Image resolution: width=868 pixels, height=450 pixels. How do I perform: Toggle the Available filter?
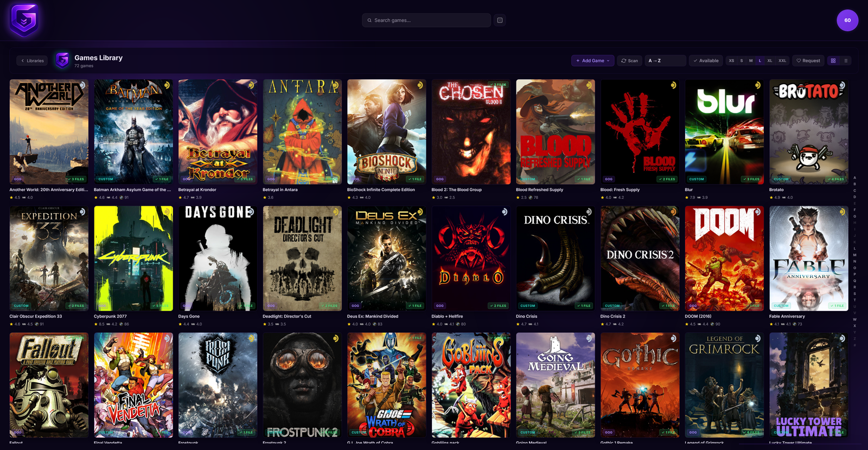tap(706, 61)
